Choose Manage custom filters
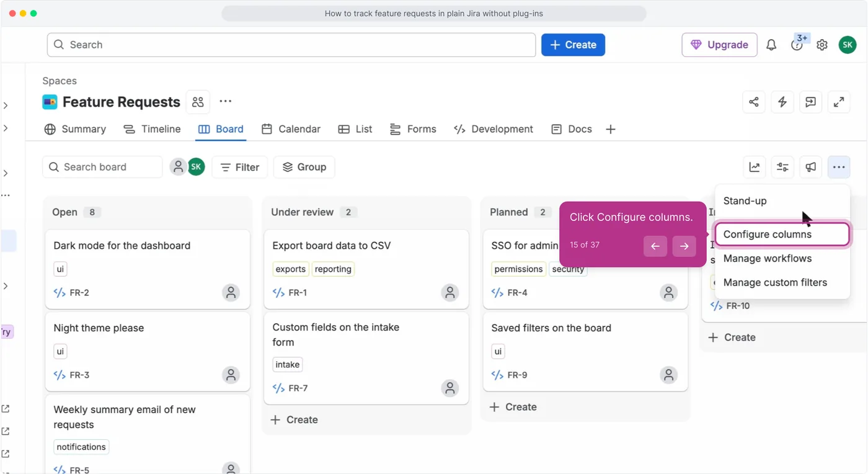 pyautogui.click(x=782, y=283)
